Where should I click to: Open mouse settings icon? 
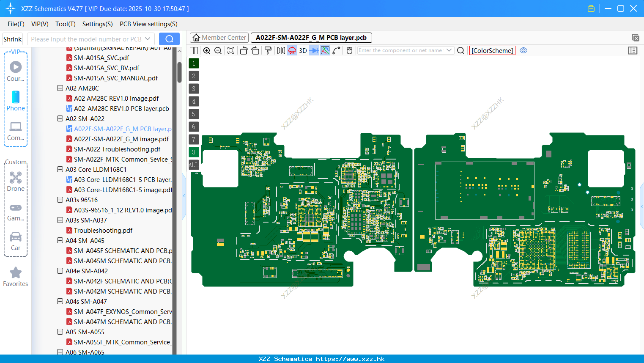pos(349,50)
